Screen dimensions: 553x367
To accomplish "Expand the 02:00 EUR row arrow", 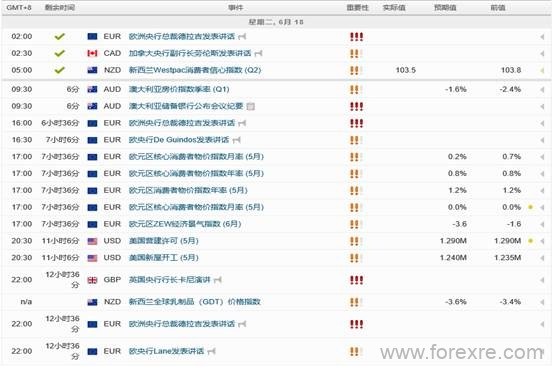I will tap(542, 37).
